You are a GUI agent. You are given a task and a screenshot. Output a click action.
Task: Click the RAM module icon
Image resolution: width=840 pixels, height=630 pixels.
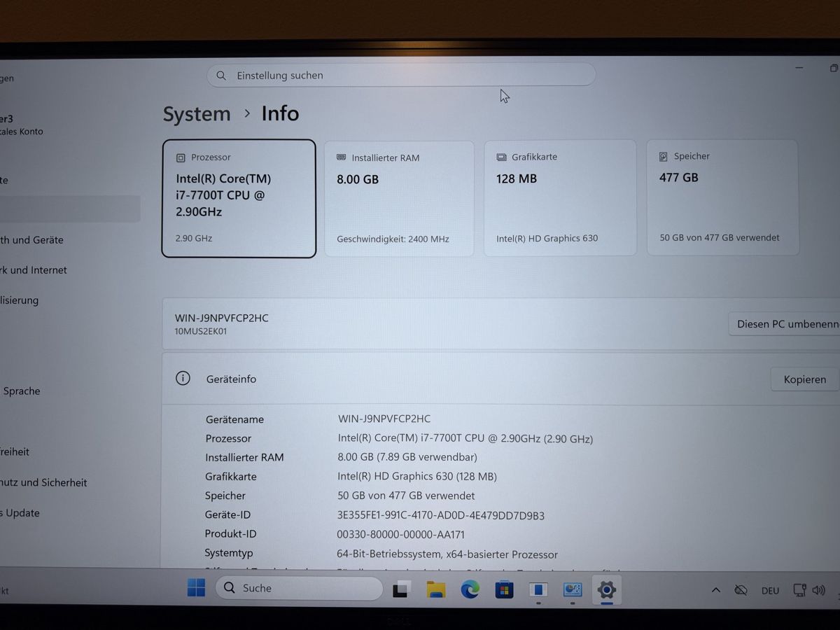[x=342, y=157]
